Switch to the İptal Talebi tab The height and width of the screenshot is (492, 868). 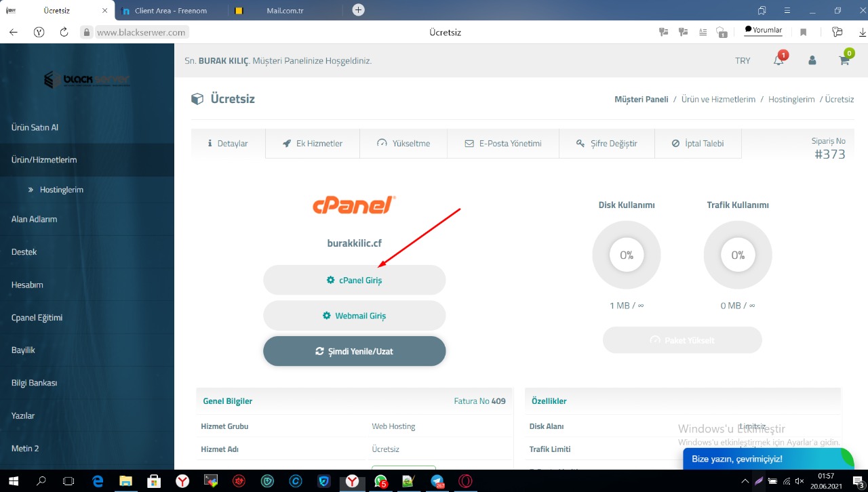pos(698,144)
